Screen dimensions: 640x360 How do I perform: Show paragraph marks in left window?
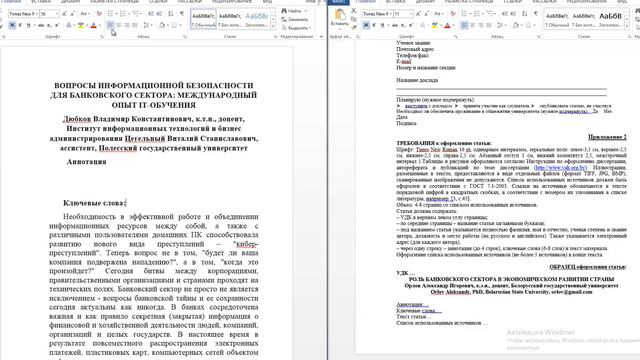click(182, 14)
